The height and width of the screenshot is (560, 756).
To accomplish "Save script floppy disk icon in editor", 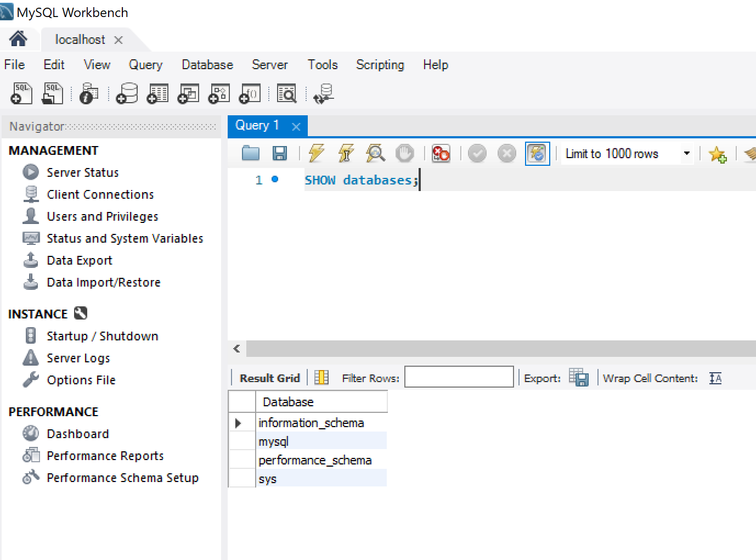I will [280, 153].
